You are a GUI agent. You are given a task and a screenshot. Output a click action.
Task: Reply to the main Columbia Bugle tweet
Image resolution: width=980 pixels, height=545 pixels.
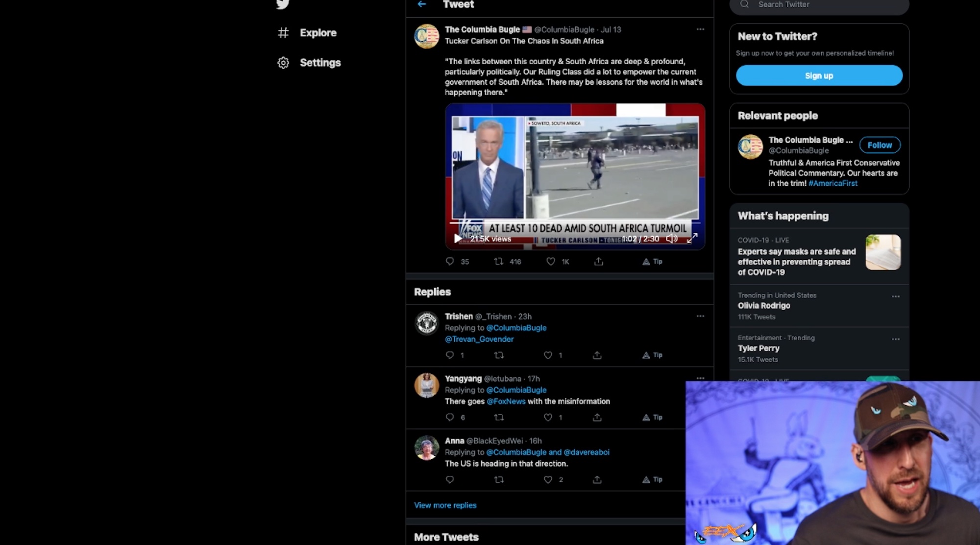coord(450,262)
